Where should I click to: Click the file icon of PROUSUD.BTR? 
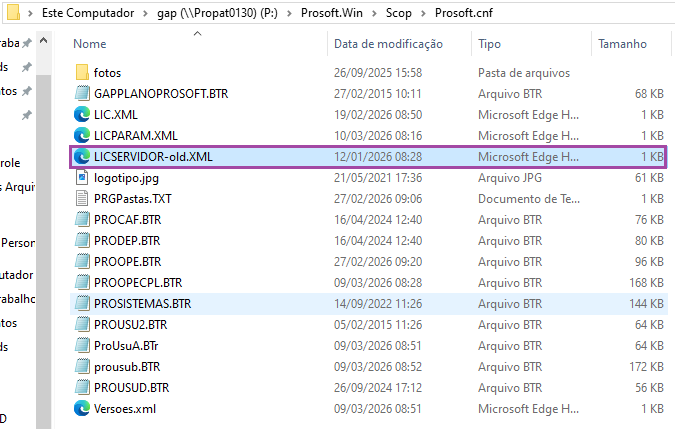coord(82,388)
